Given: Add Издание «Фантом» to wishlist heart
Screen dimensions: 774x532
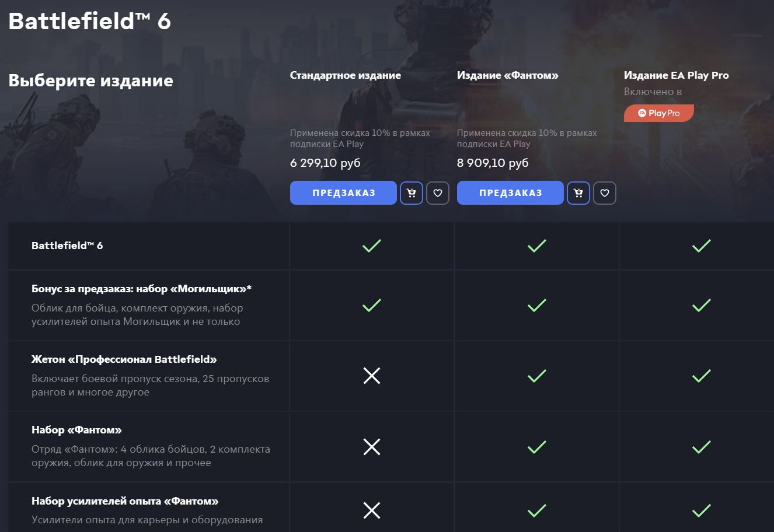Looking at the screenshot, I should 605,193.
